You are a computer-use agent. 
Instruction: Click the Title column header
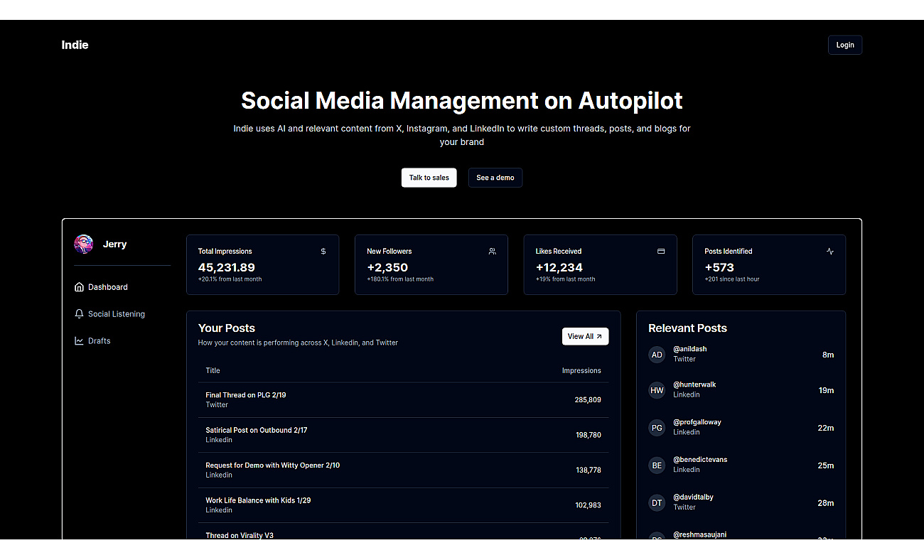tap(213, 370)
